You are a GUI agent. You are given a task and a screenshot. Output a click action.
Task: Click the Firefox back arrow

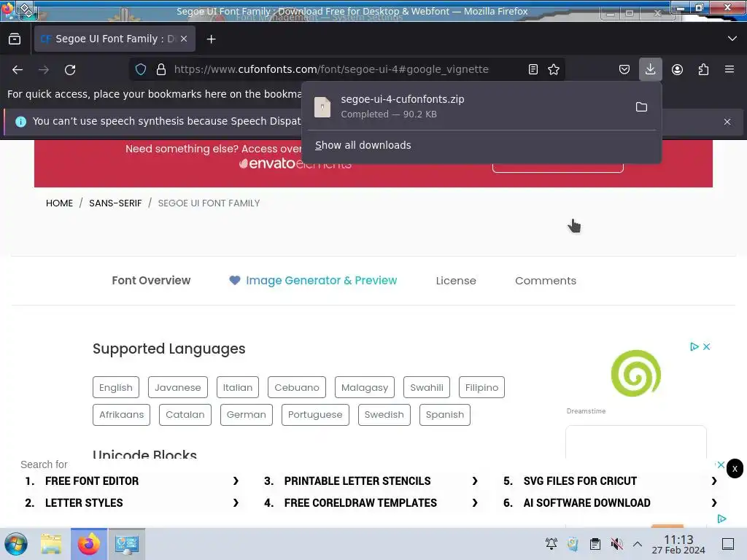click(18, 69)
